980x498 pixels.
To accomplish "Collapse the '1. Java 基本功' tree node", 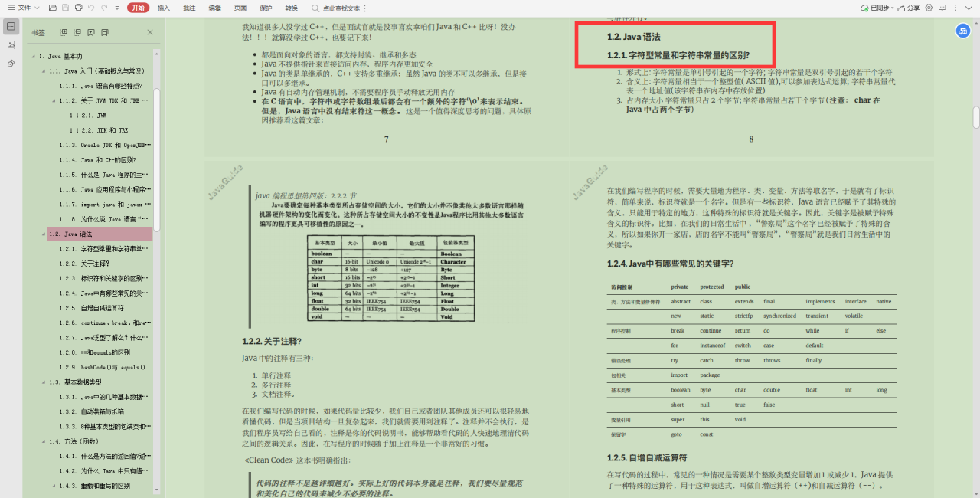I will (32, 57).
